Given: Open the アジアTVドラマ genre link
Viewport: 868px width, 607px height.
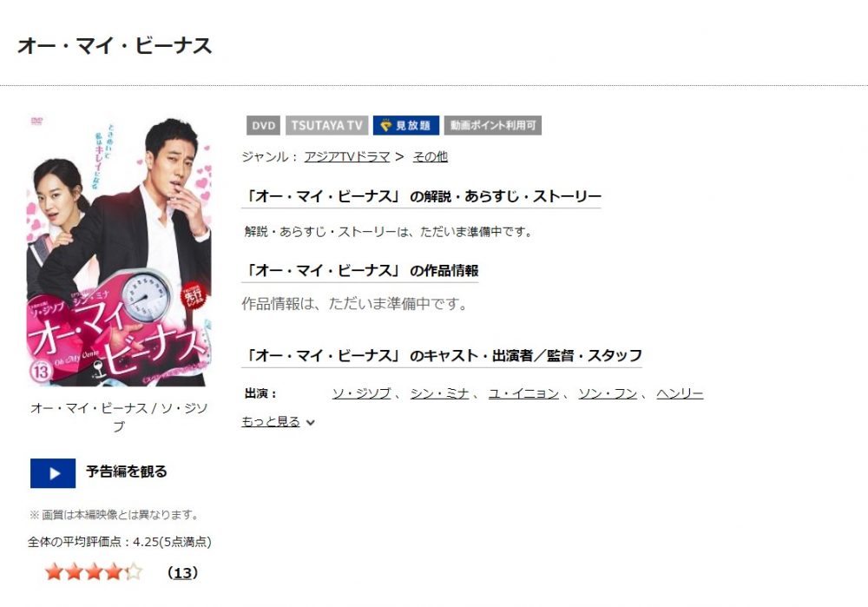Looking at the screenshot, I should click(x=347, y=156).
